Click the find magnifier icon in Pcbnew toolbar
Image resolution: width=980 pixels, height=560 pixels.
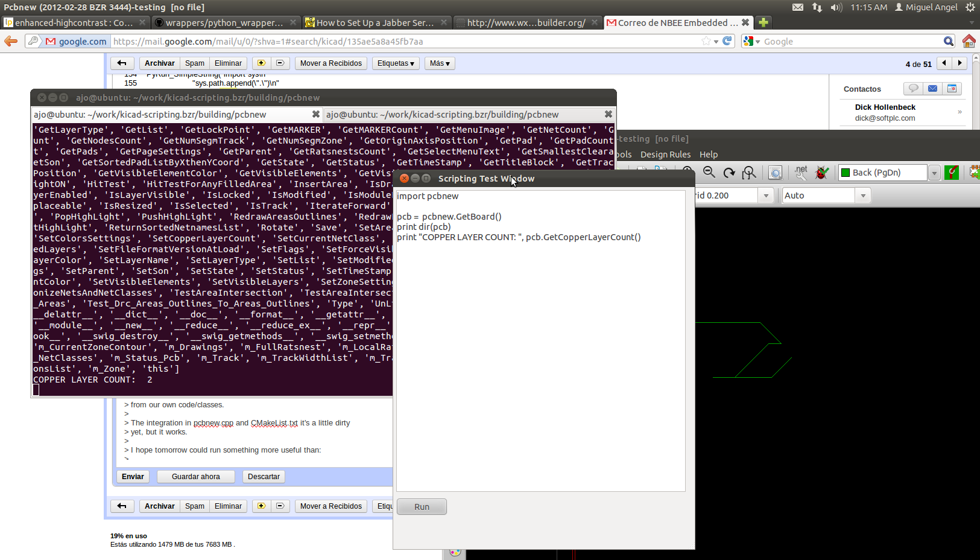(x=776, y=173)
